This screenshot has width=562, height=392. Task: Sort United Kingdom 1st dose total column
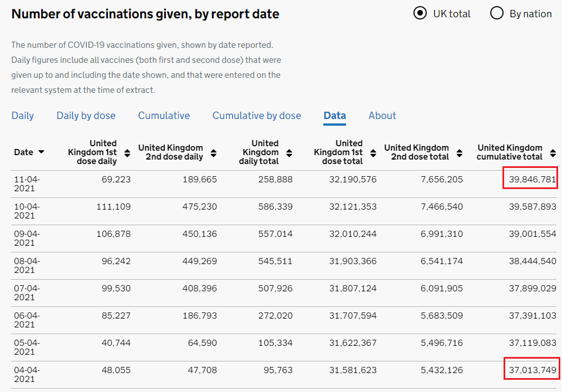pos(373,153)
